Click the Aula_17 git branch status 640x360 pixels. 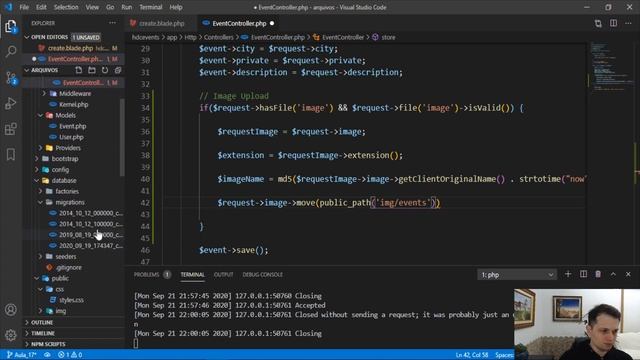(x=22, y=355)
